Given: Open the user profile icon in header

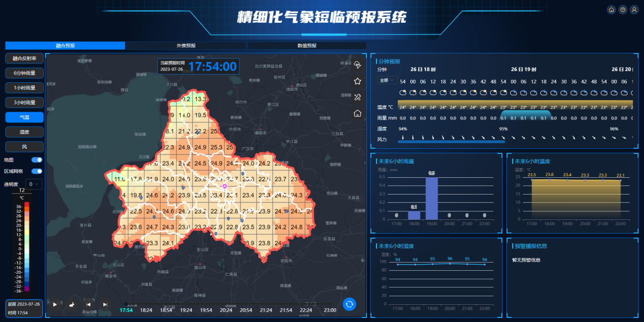Looking at the screenshot, I should (x=634, y=10).
